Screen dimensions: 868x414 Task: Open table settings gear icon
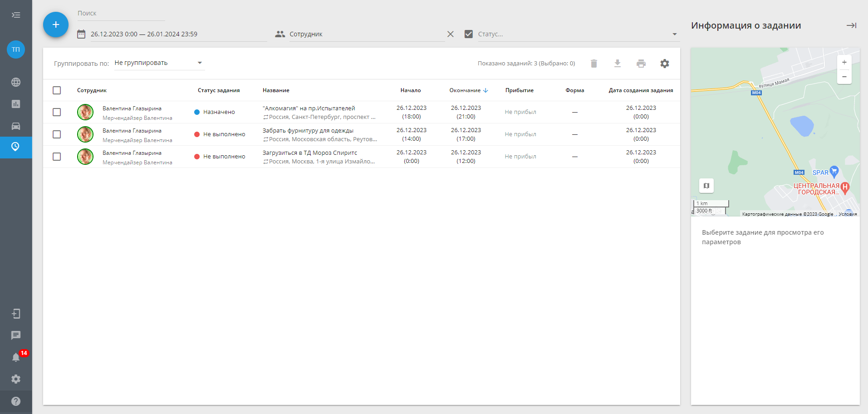point(664,64)
